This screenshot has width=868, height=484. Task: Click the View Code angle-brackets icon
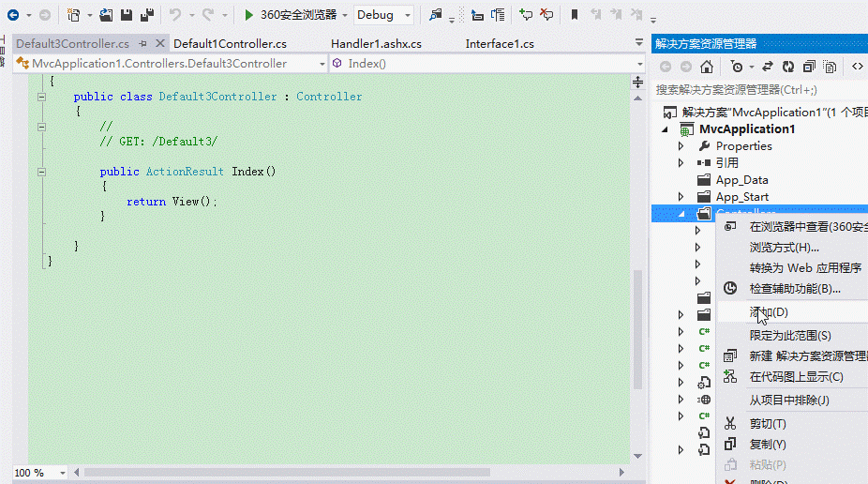pyautogui.click(x=857, y=67)
